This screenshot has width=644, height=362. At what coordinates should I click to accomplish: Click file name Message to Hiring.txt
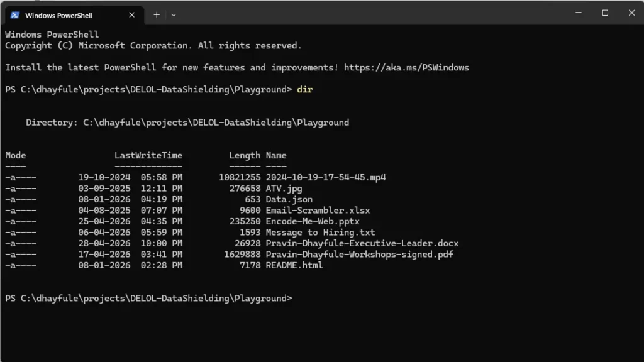(x=320, y=233)
